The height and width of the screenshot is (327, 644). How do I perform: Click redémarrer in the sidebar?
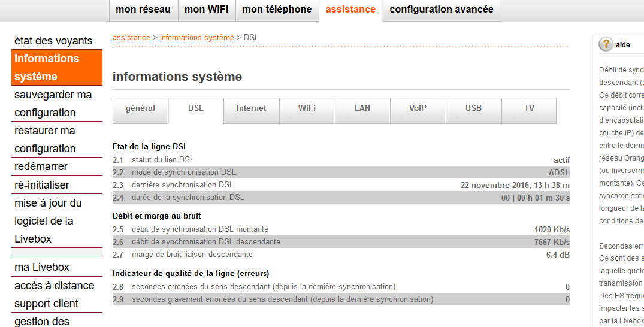41,166
